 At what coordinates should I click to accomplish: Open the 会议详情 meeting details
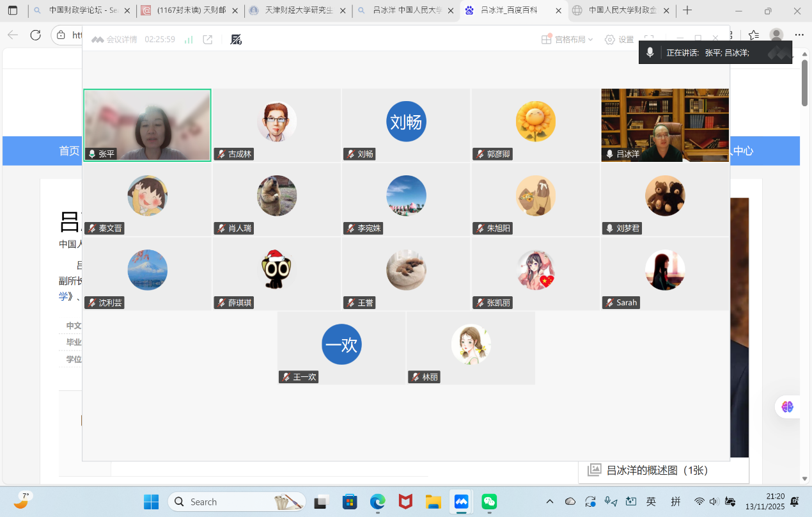click(114, 40)
